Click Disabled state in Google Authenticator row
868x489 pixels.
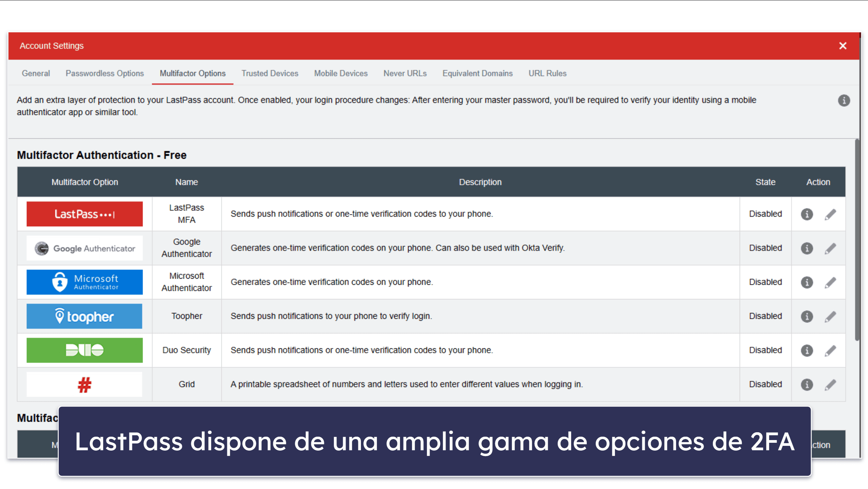click(x=765, y=248)
